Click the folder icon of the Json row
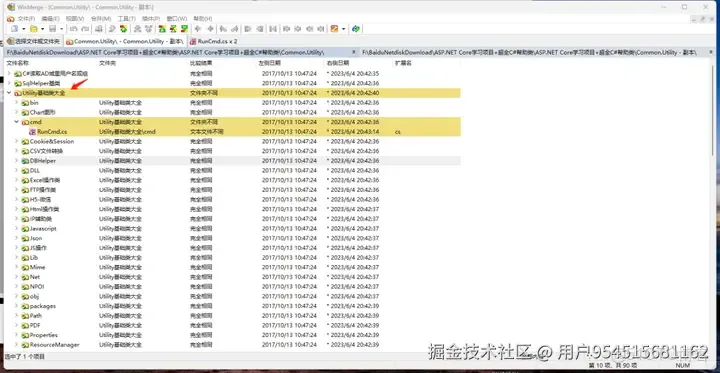Screen dimensions: 720x373 coord(25,238)
